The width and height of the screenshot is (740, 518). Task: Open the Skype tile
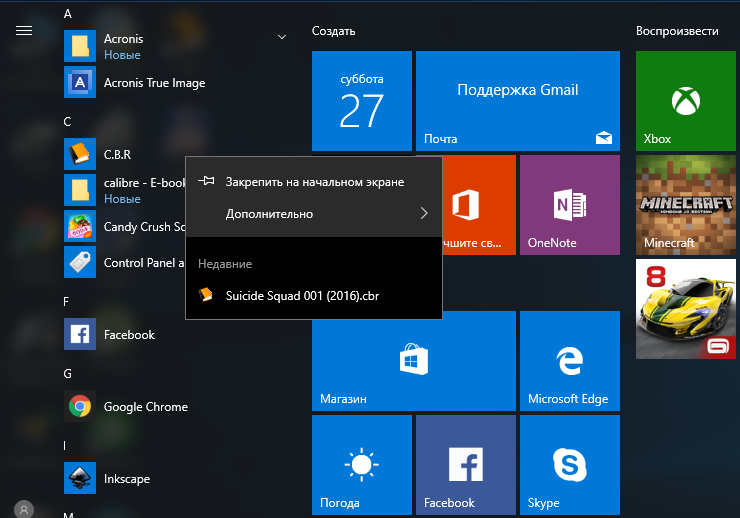570,465
